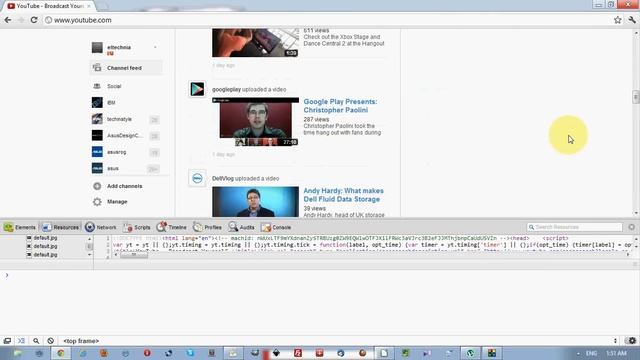Click the resources list scroll down arrow
The width and height of the screenshot is (640, 360).
(x=89, y=255)
